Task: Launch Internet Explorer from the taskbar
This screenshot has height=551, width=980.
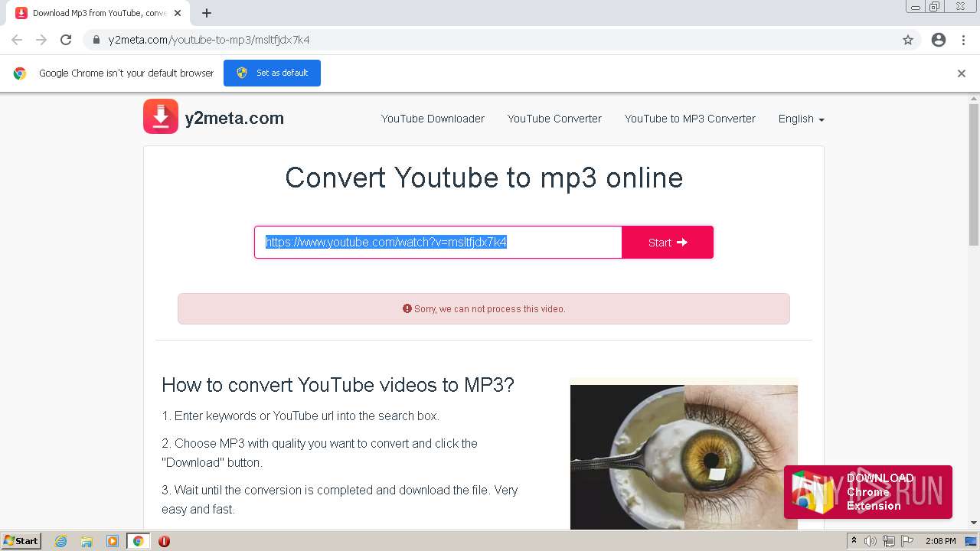Action: [61, 541]
